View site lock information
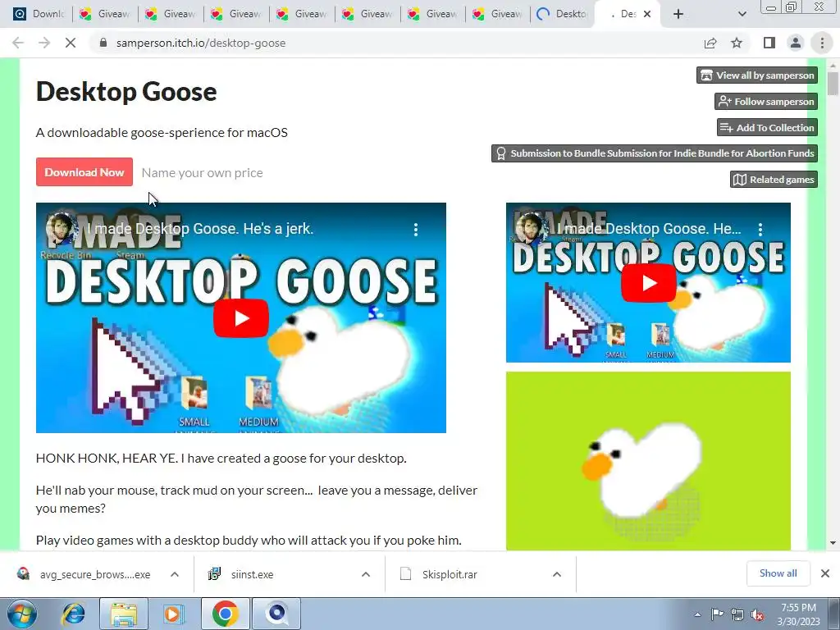The image size is (840, 630). pyautogui.click(x=103, y=43)
